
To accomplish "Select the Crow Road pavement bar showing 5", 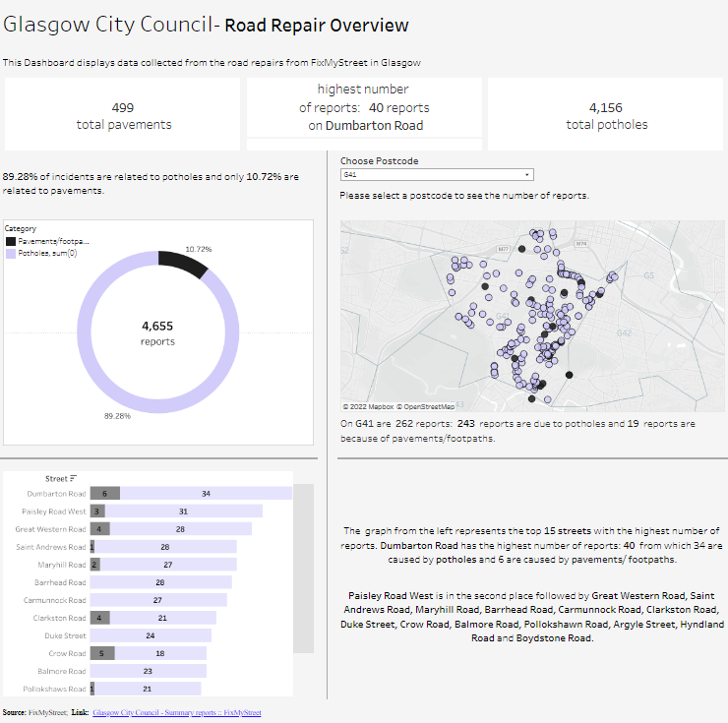I will pos(102,653).
